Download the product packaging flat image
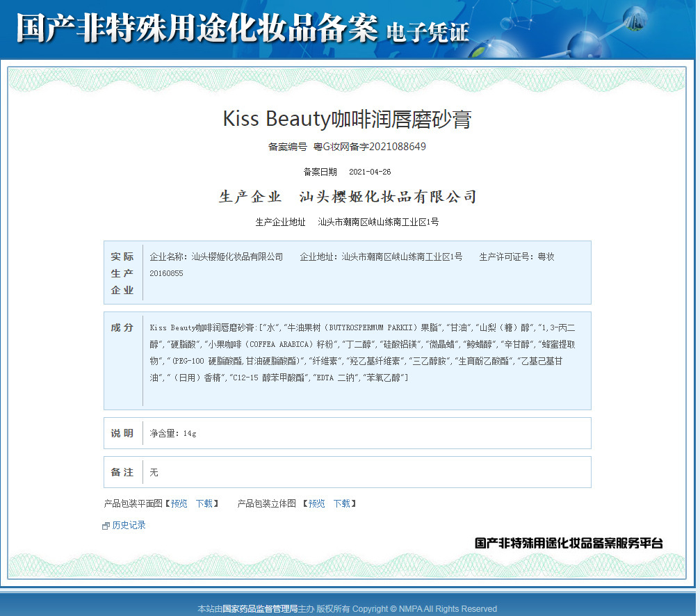 [x=204, y=503]
